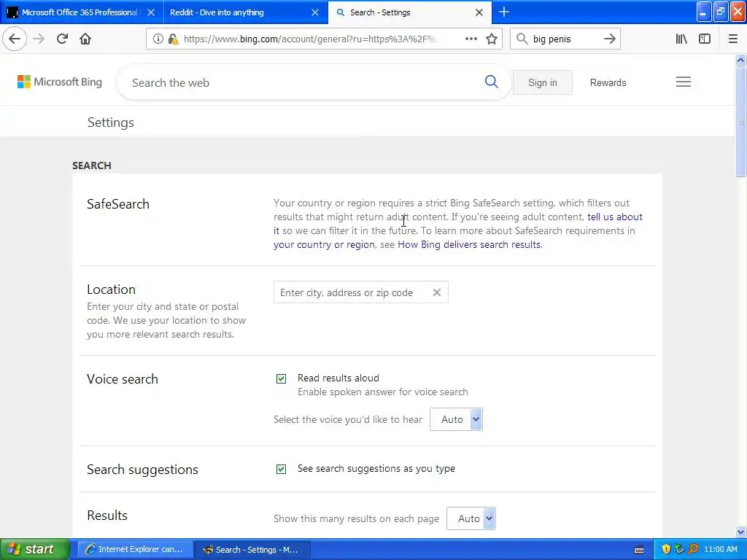Click the orange magnifier tray icon

pyautogui.click(x=693, y=549)
